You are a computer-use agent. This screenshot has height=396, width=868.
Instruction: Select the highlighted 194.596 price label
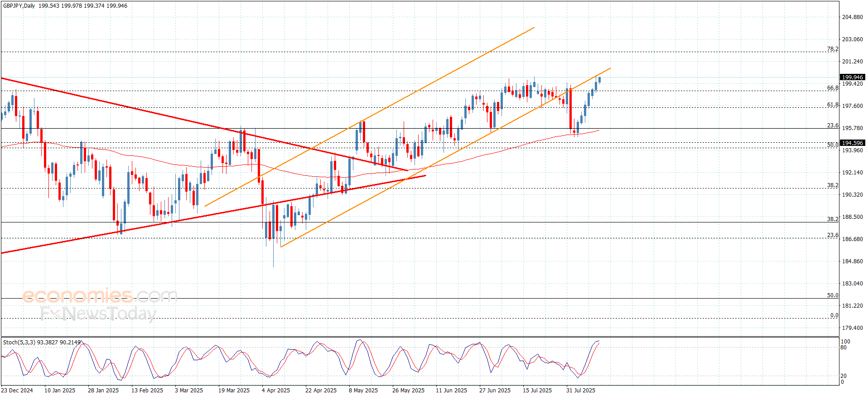pos(852,143)
